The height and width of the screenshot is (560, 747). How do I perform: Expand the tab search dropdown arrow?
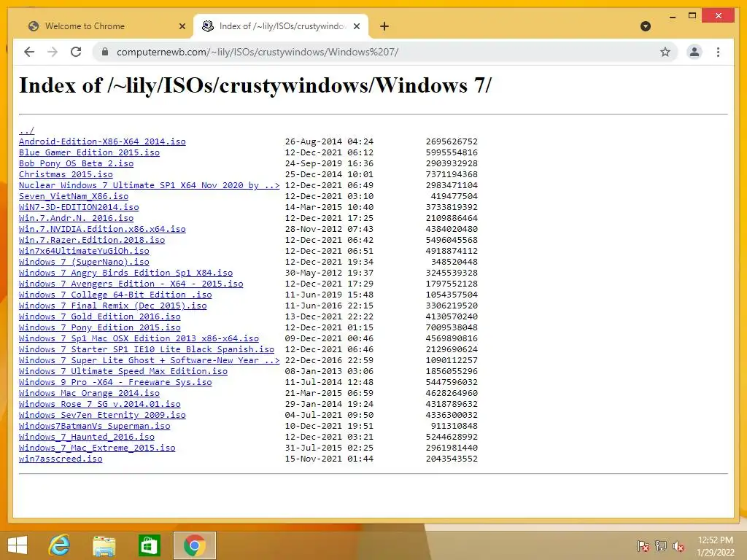pyautogui.click(x=646, y=26)
